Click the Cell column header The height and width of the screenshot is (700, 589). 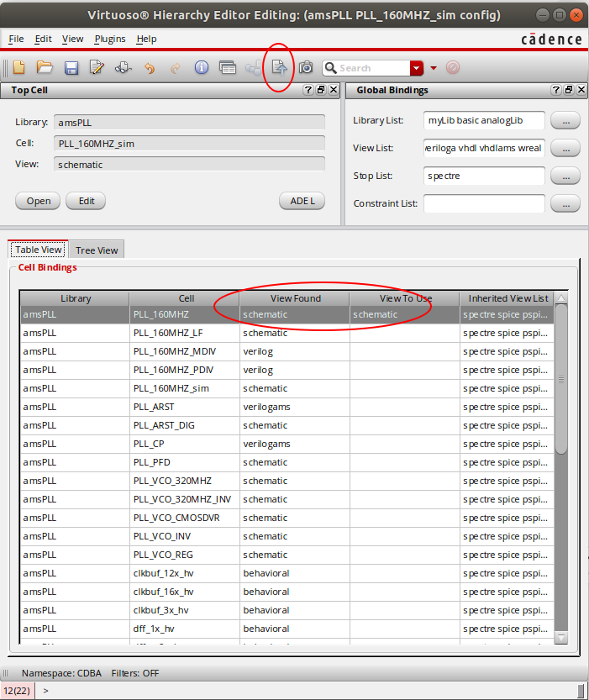click(x=186, y=298)
